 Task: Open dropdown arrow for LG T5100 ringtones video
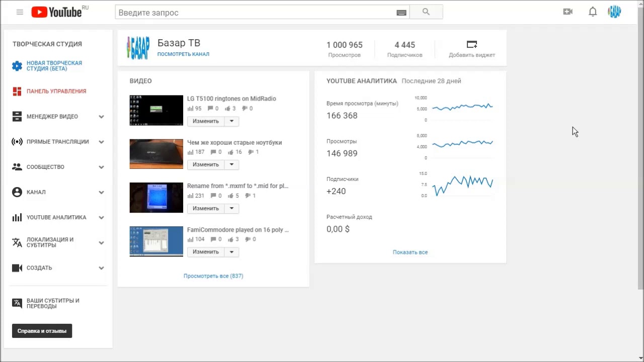[231, 121]
